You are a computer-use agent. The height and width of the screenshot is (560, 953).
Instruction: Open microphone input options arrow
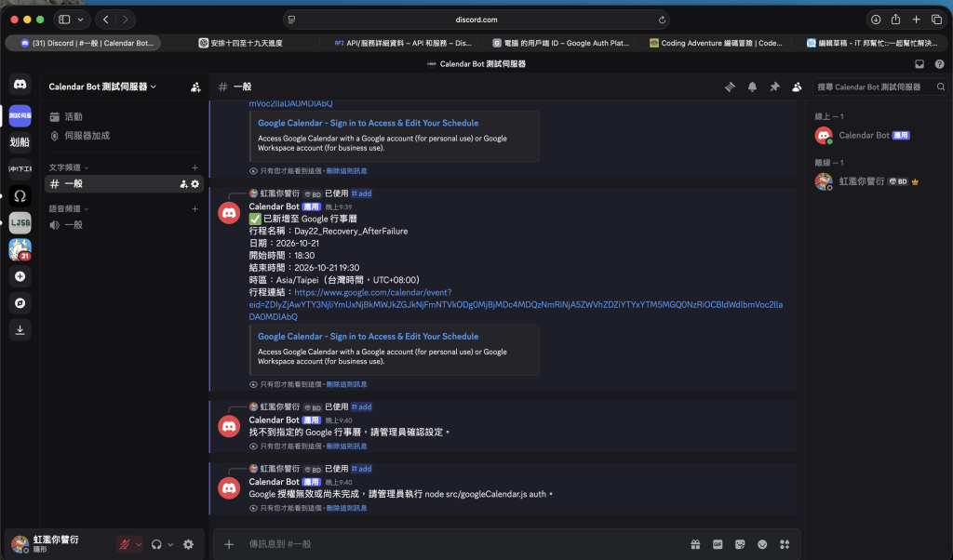(x=139, y=544)
